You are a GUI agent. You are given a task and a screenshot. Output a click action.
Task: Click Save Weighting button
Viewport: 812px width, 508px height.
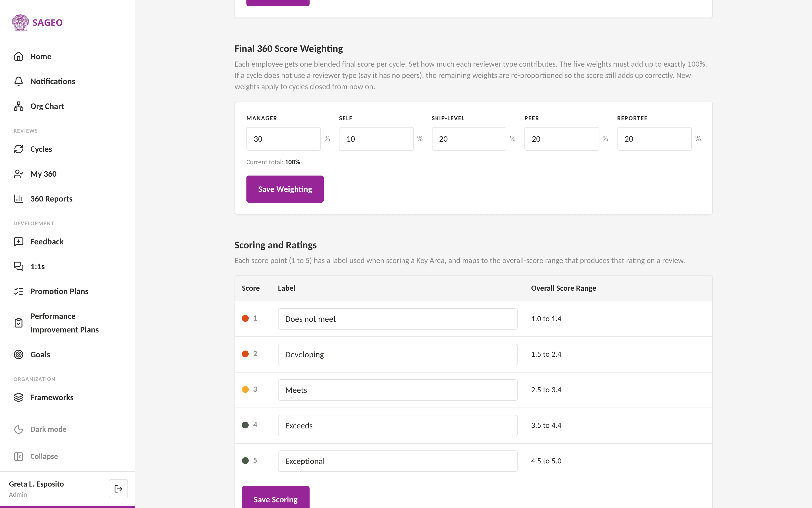point(285,189)
